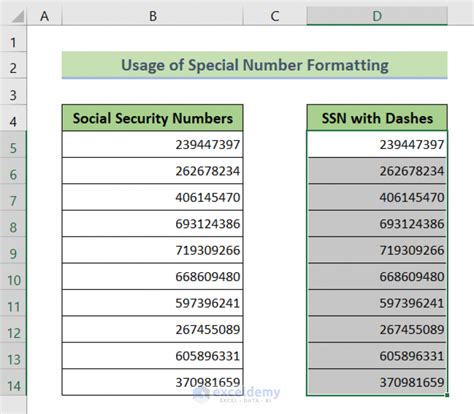Click the Select All corner triangle
474x414 pixels.
tap(18, 17)
